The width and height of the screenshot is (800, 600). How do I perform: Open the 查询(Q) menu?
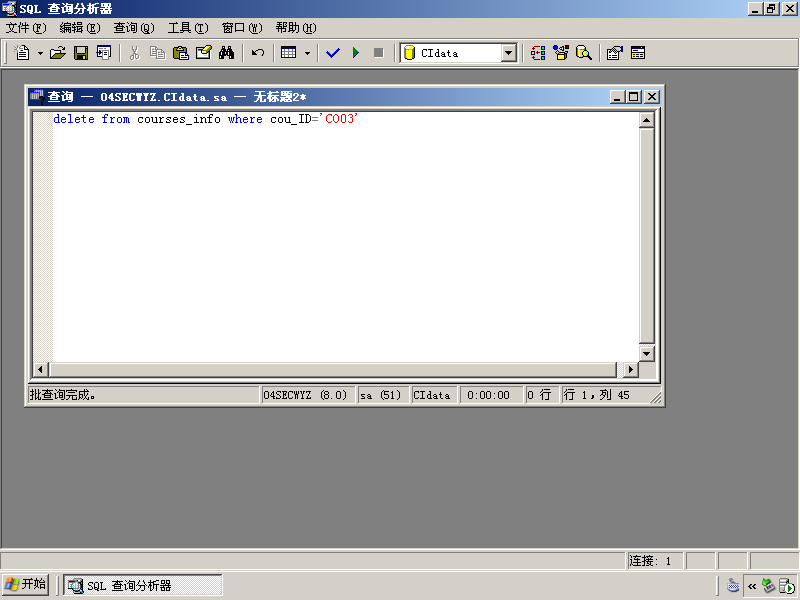tap(134, 28)
